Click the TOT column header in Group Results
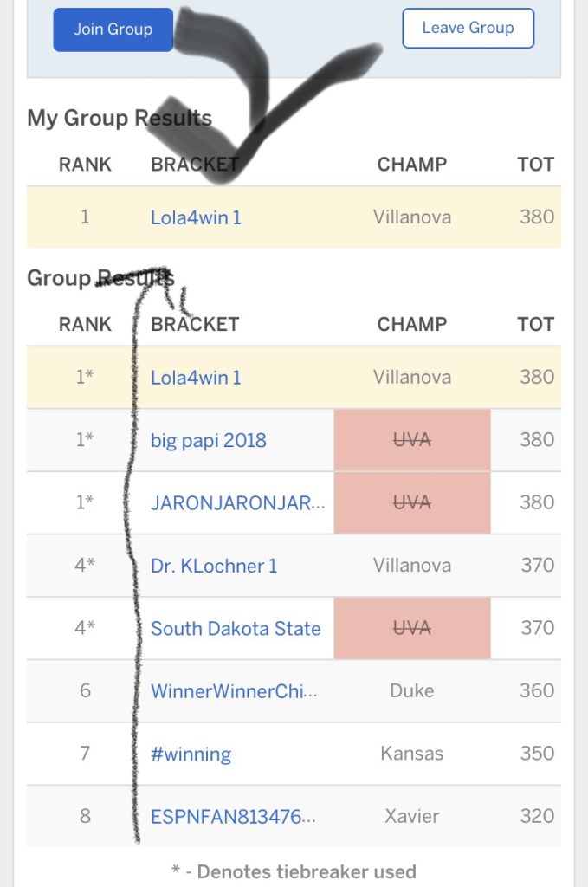This screenshot has width=588, height=887. pyautogui.click(x=535, y=324)
